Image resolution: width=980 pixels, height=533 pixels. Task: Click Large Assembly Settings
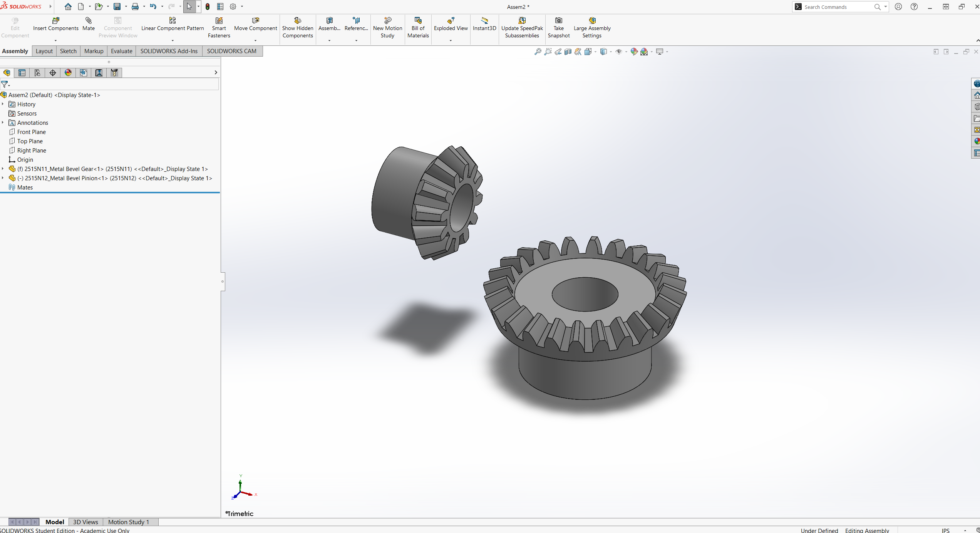pyautogui.click(x=592, y=27)
